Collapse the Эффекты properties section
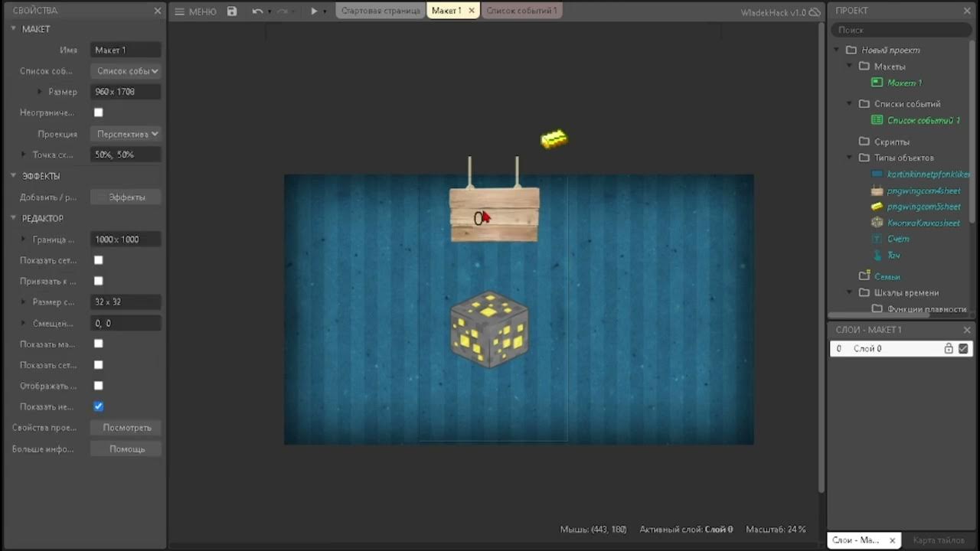Screen dimensions: 980x551 click(13, 176)
